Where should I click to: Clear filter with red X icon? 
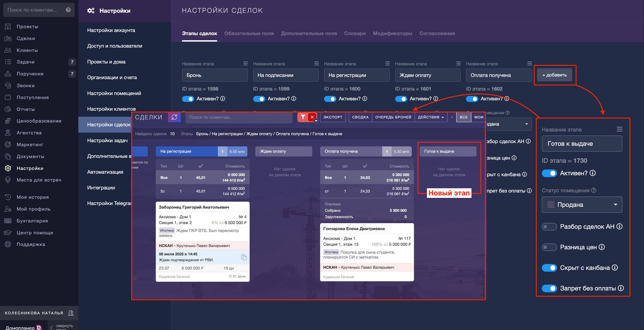click(x=312, y=117)
